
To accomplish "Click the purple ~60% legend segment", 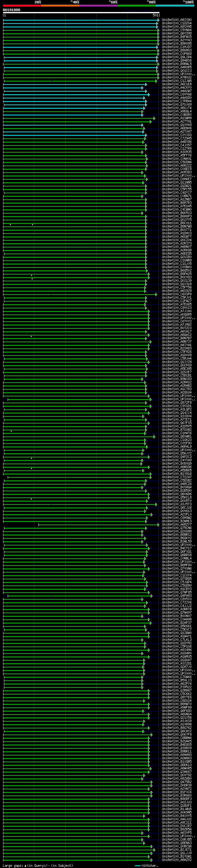I will (x=99, y=6).
